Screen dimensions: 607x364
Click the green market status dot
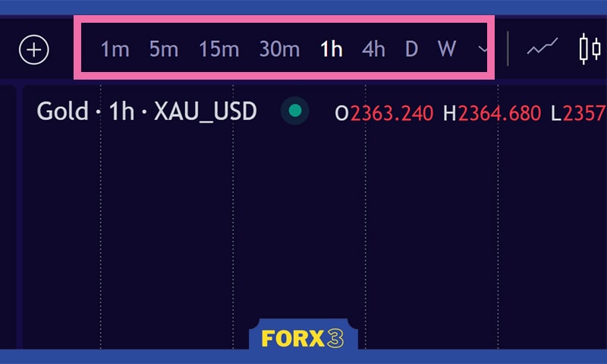point(294,111)
